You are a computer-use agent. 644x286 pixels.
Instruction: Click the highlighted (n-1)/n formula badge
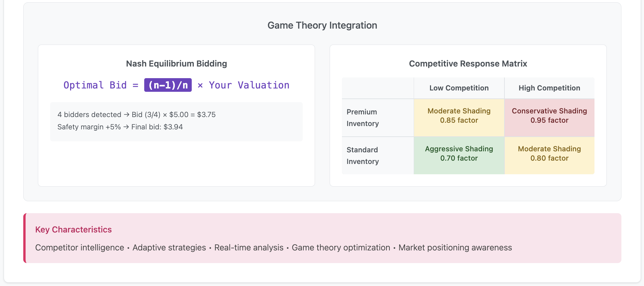[168, 85]
